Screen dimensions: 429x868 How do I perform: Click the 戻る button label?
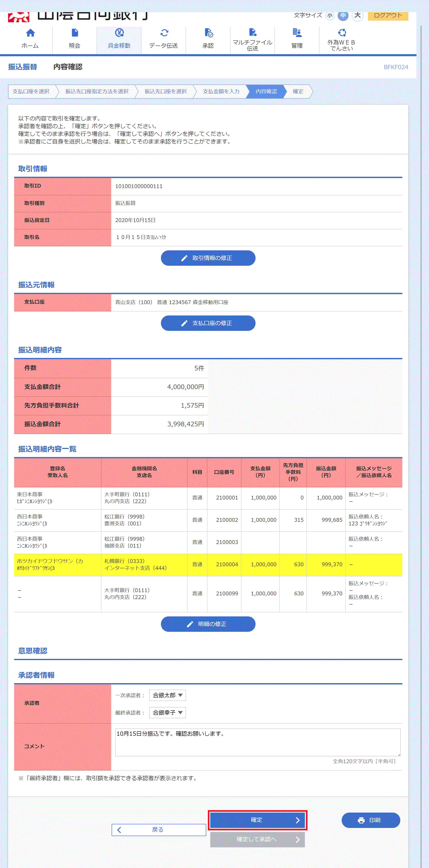pos(158,830)
